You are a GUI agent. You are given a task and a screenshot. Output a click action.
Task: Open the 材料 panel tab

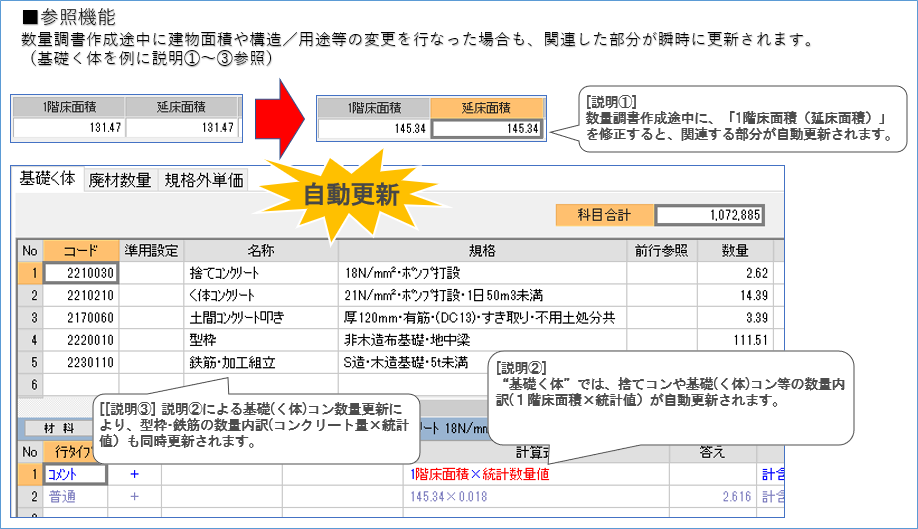pyautogui.click(x=60, y=428)
